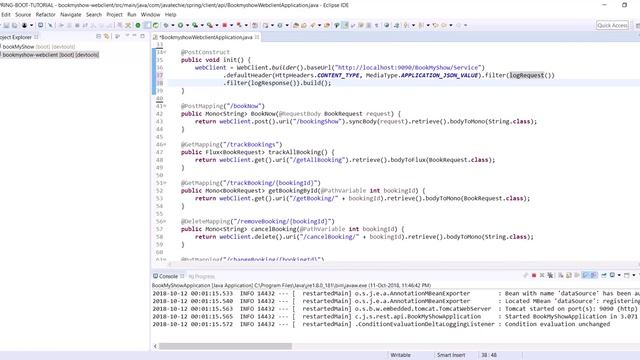Click the Open Console icon in the console toolbar
Viewport: 640px width, 360px height.
tap(627, 276)
